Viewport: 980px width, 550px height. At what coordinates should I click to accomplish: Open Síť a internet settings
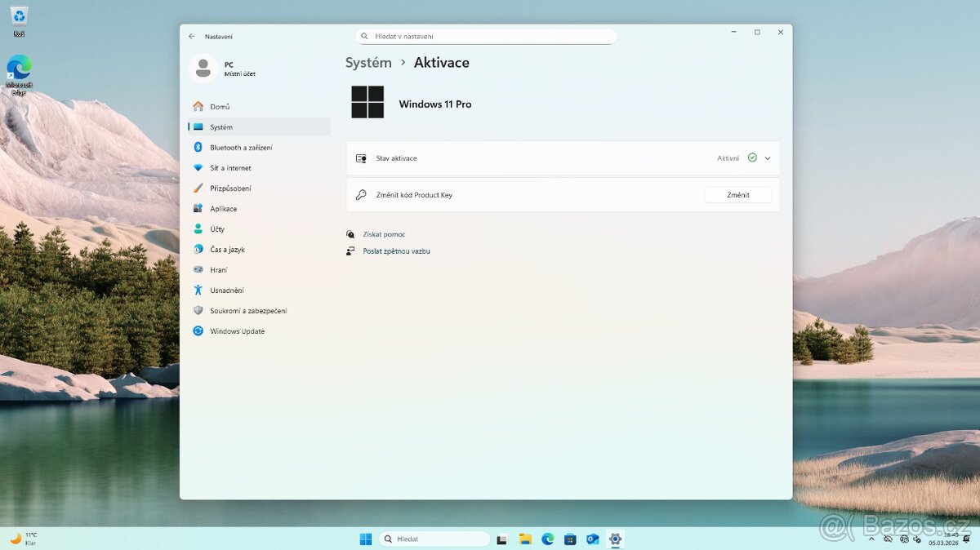point(233,167)
